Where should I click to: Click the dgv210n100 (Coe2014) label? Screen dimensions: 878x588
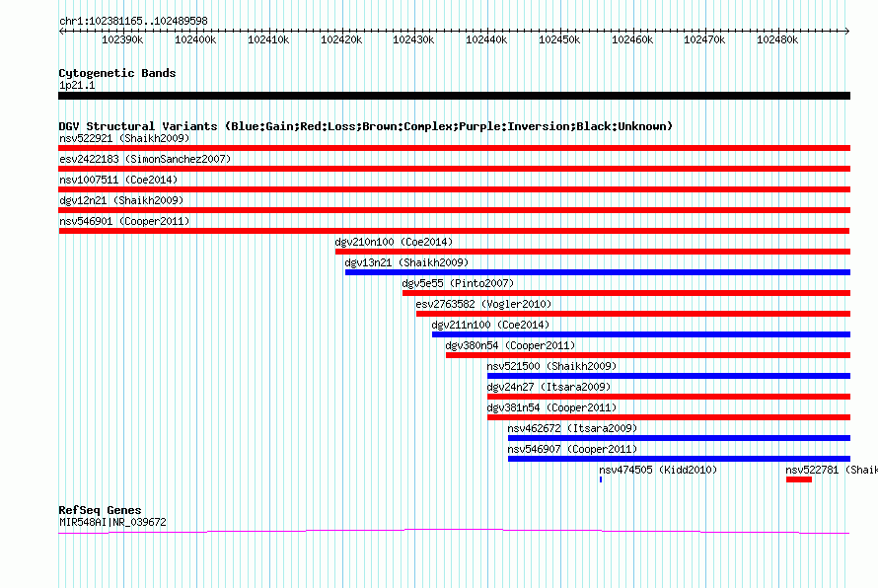394,242
